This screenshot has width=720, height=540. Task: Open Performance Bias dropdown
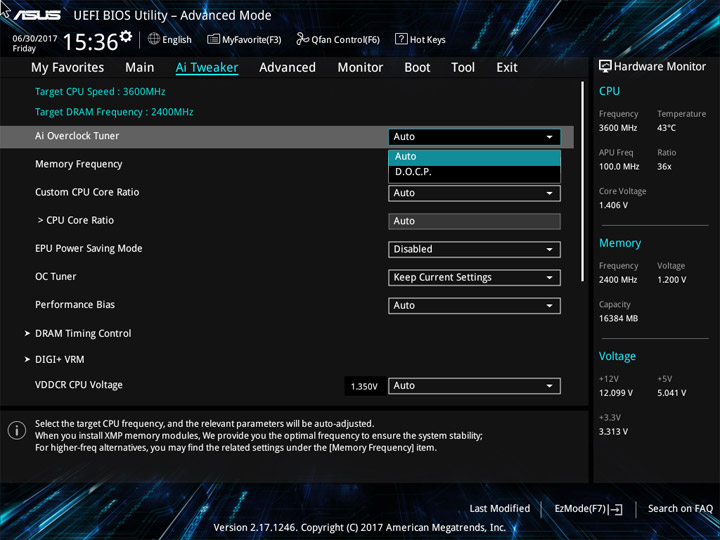(474, 306)
